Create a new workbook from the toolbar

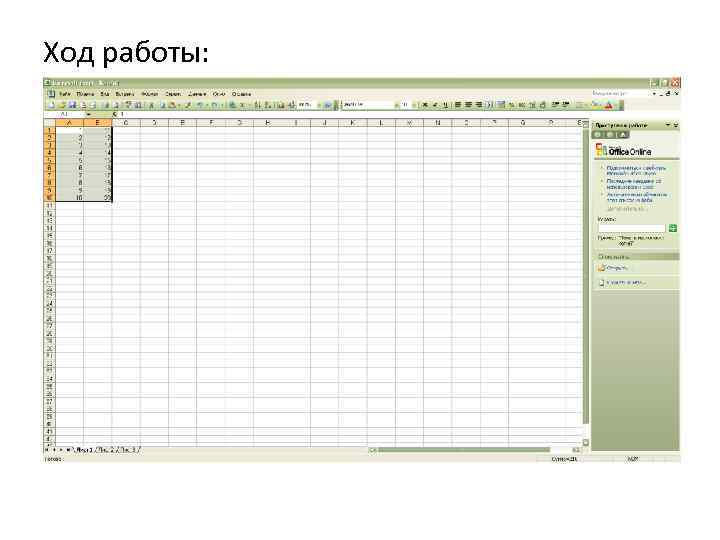tap(51, 105)
